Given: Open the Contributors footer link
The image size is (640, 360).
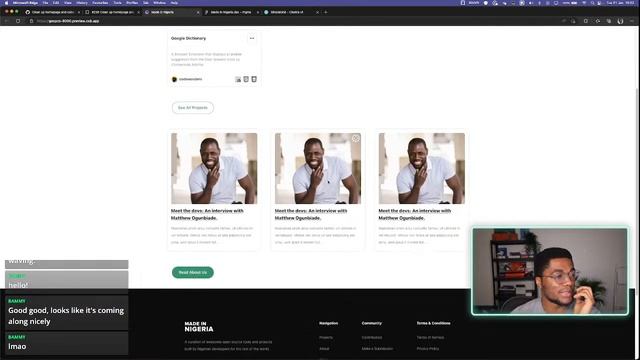Looking at the screenshot, I should [372, 338].
